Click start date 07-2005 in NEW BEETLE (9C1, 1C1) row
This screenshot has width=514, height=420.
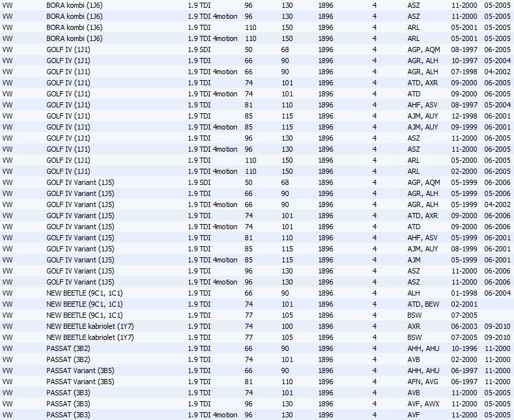(464, 316)
